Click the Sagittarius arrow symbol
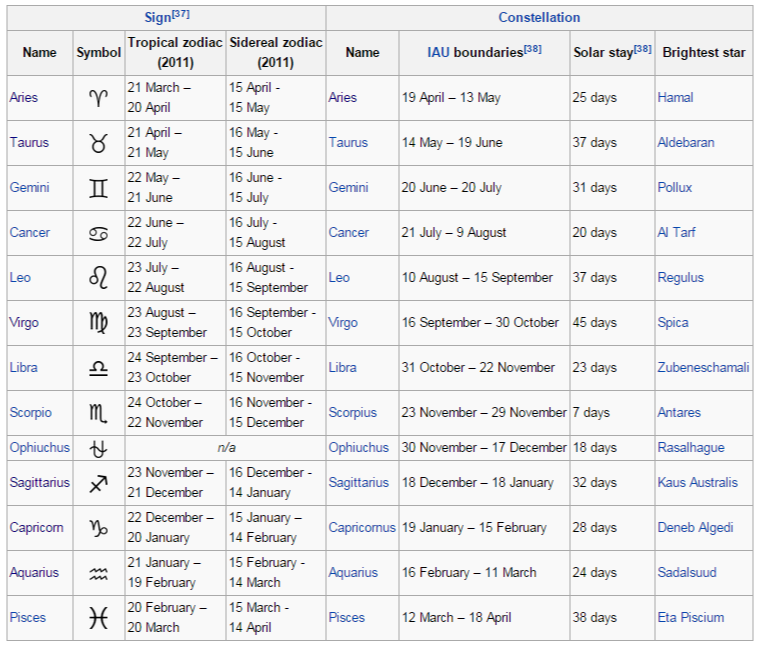 point(98,483)
